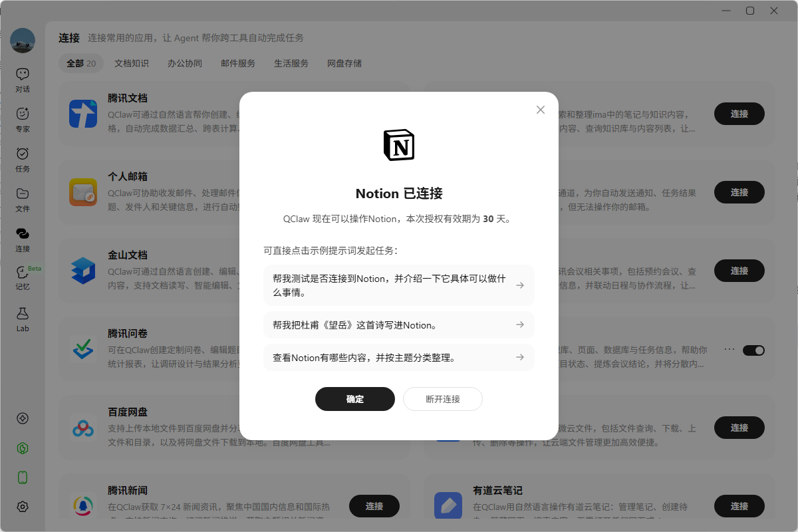The width and height of the screenshot is (798, 532).
Task: Click 连接 button for 腾讯新闻
Action: pos(374,506)
